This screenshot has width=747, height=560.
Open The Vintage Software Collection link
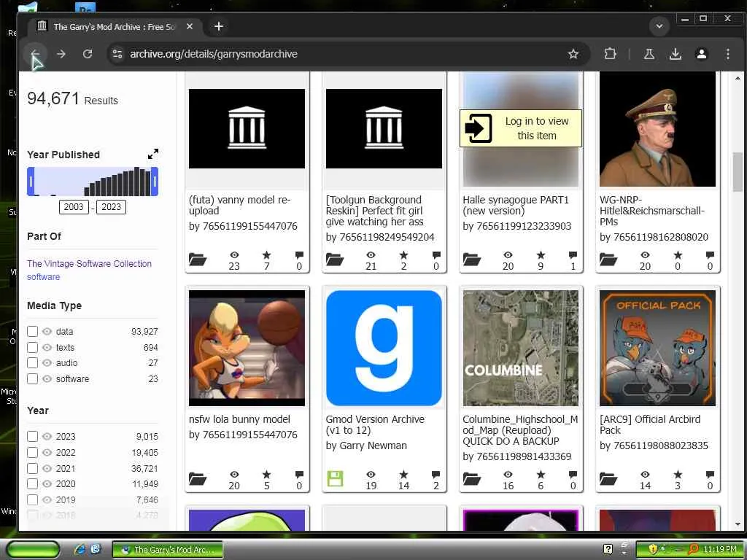89,263
